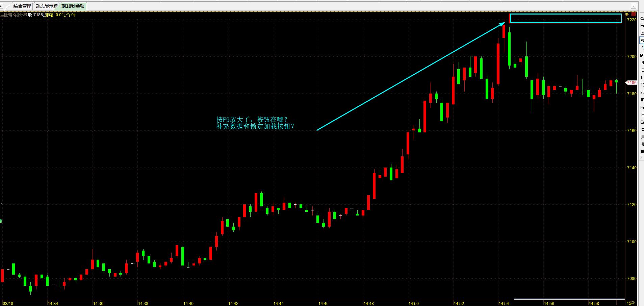
Task: Click the 14:50 time axis label
Action: pyautogui.click(x=414, y=304)
